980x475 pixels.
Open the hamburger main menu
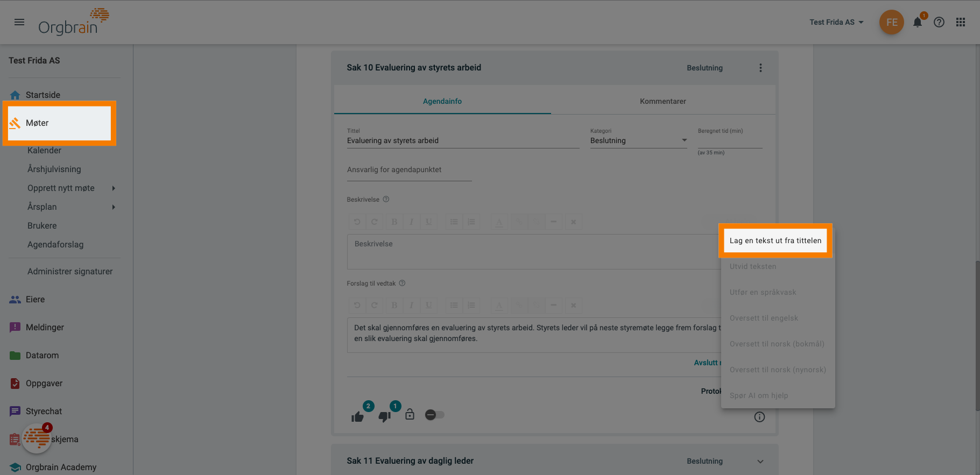pos(19,22)
